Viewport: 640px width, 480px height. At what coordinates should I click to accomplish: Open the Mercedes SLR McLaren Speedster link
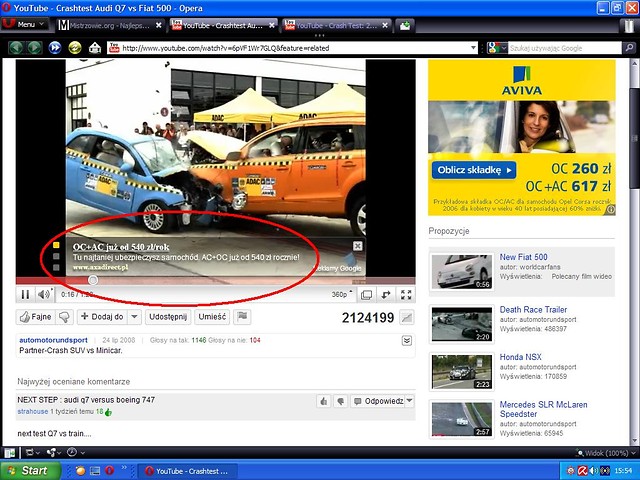[x=543, y=409]
